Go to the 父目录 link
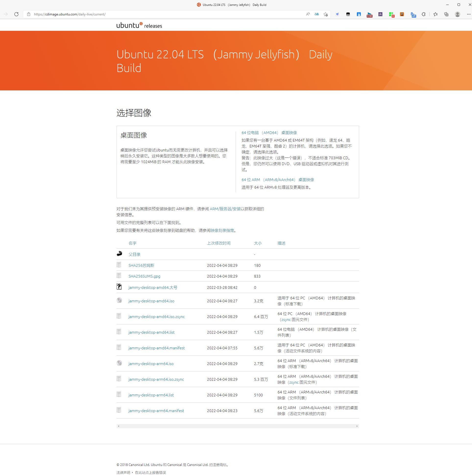 134,254
